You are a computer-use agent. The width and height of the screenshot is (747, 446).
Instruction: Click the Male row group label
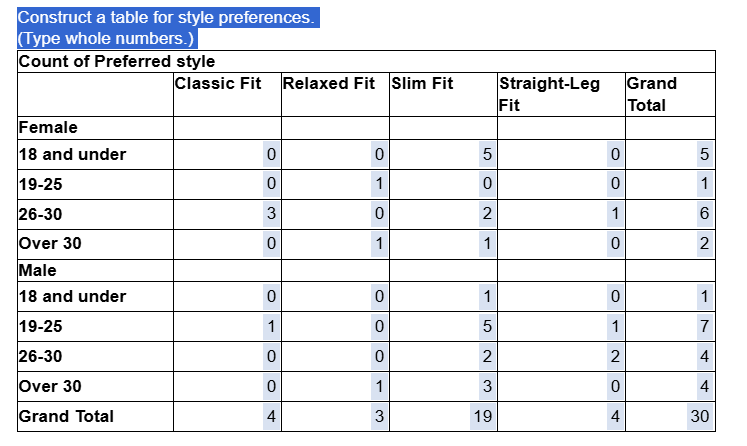tap(38, 270)
